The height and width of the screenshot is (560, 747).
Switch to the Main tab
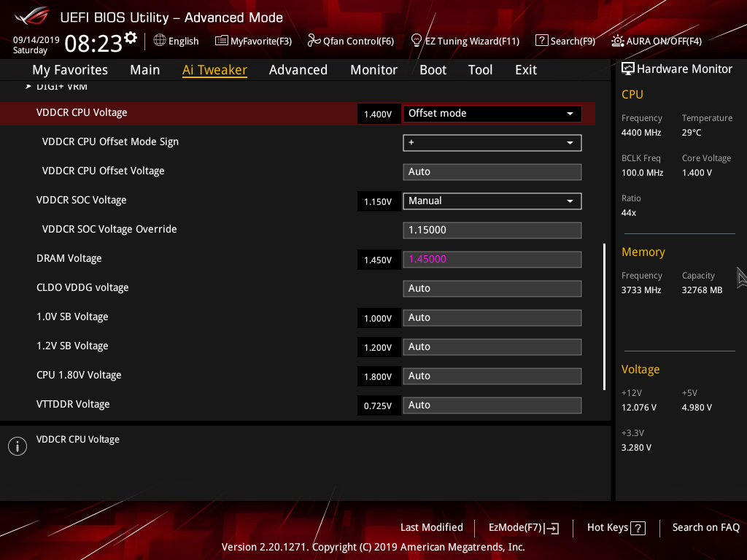[145, 70]
